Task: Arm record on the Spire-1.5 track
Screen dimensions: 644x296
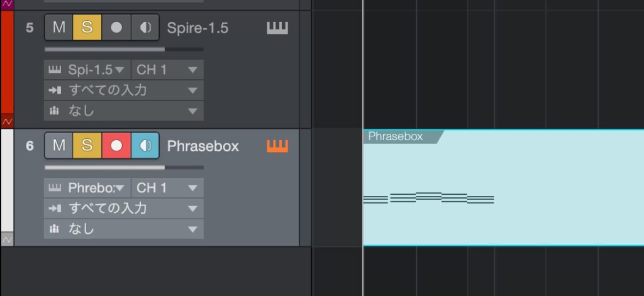Action: pos(116,28)
